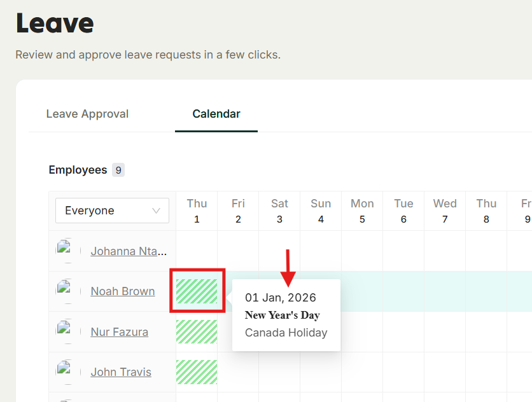Image resolution: width=532 pixels, height=402 pixels.
Task: Select the Calendar tab
Action: point(216,114)
